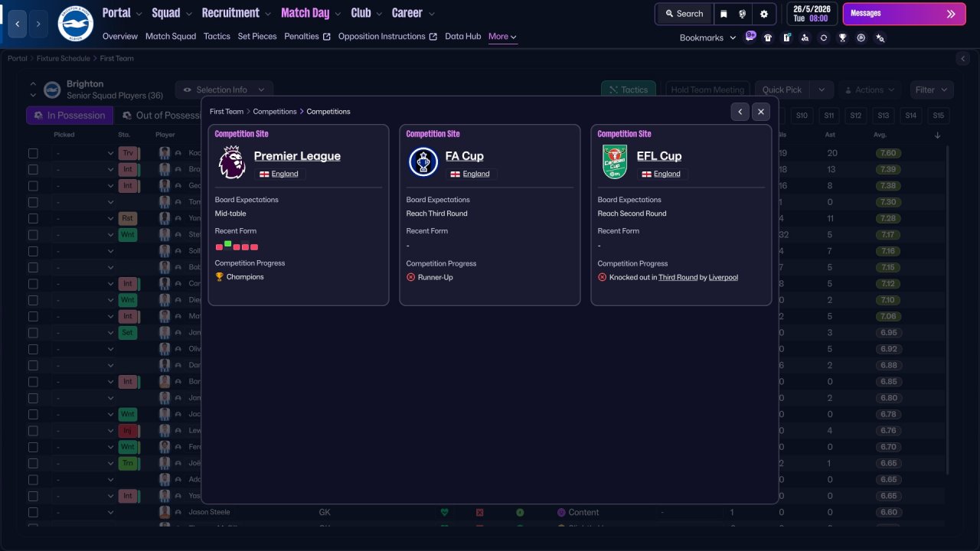Open the Match Squad tab
The width and height of the screenshot is (980, 551).
(171, 36)
